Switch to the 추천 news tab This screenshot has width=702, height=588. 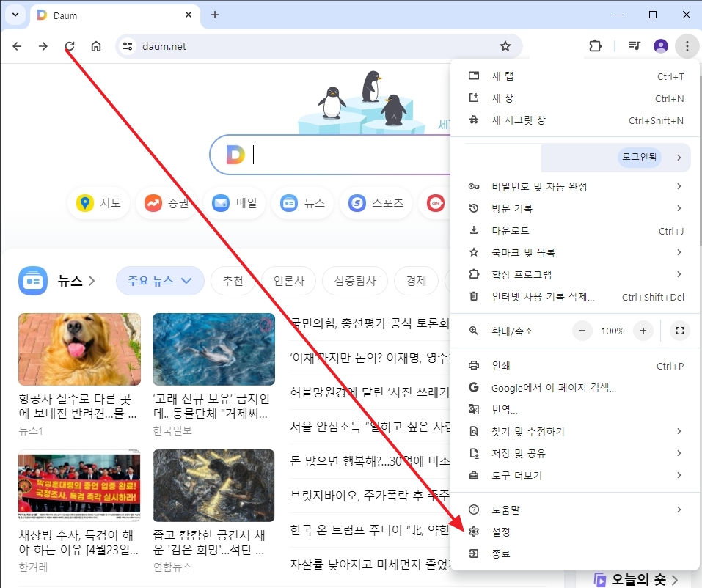pos(233,281)
